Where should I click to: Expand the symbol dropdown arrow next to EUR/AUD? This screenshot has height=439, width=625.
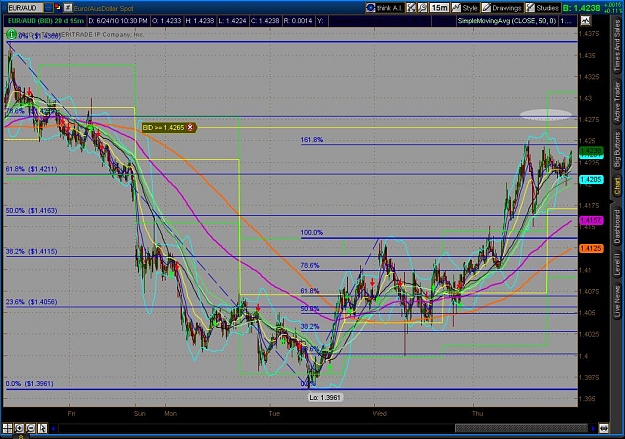[x=48, y=8]
